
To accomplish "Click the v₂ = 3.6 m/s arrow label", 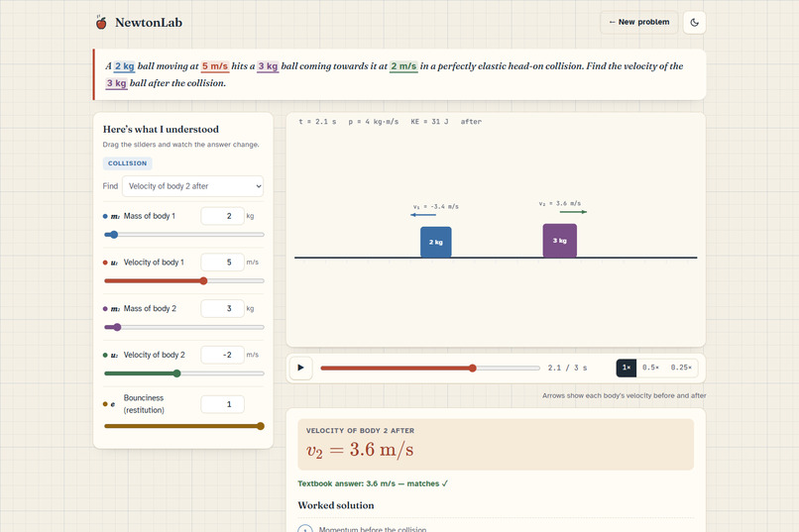I will click(559, 204).
